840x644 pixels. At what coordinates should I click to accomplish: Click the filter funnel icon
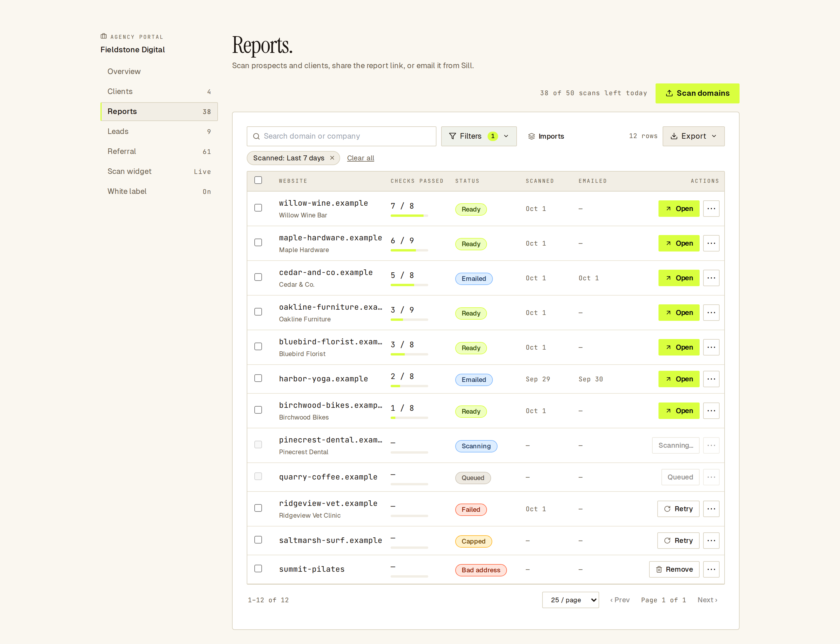[452, 136]
